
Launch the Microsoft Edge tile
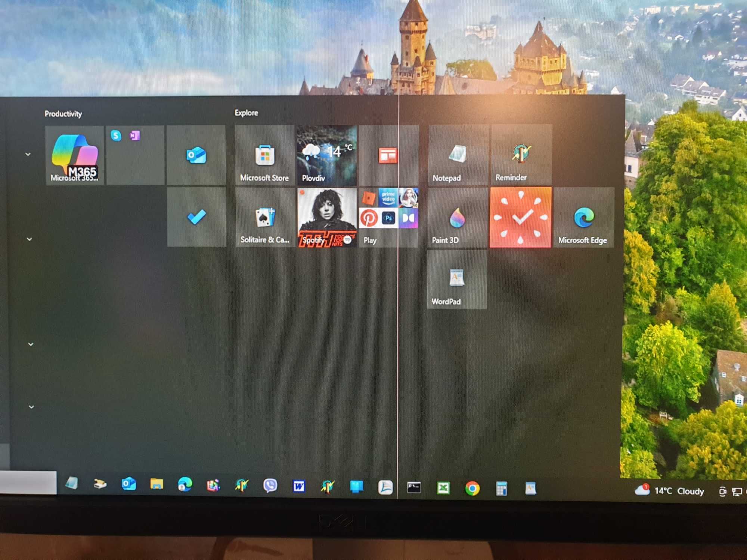[584, 218]
